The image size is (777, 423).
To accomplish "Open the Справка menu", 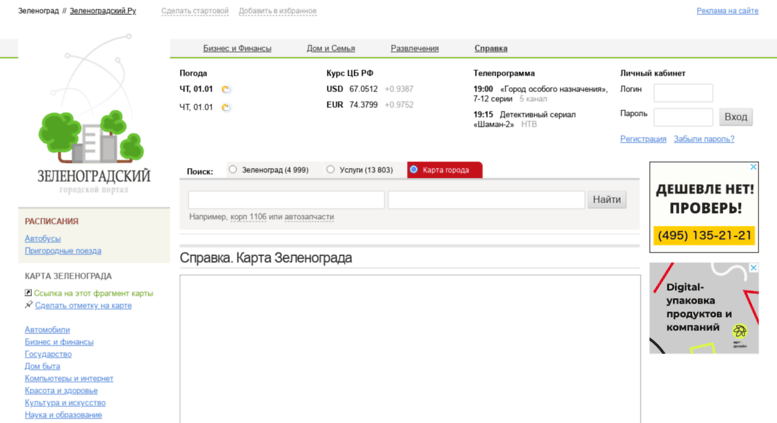I will coord(491,48).
